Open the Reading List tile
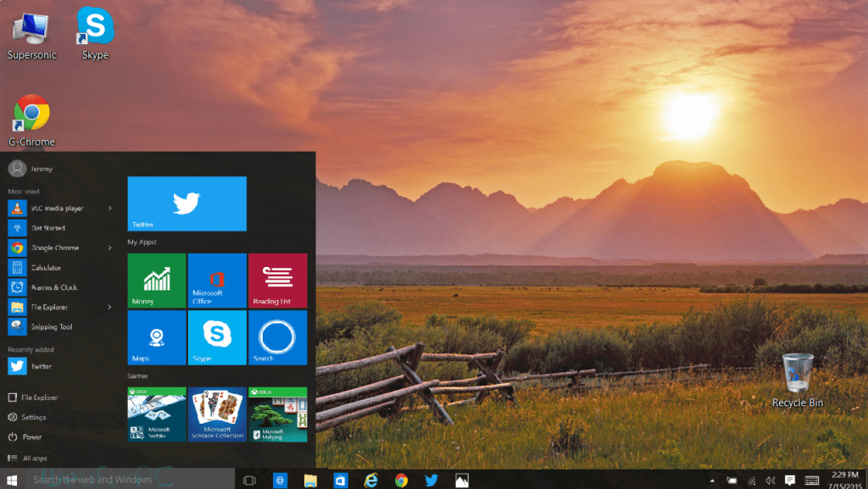 tap(278, 281)
